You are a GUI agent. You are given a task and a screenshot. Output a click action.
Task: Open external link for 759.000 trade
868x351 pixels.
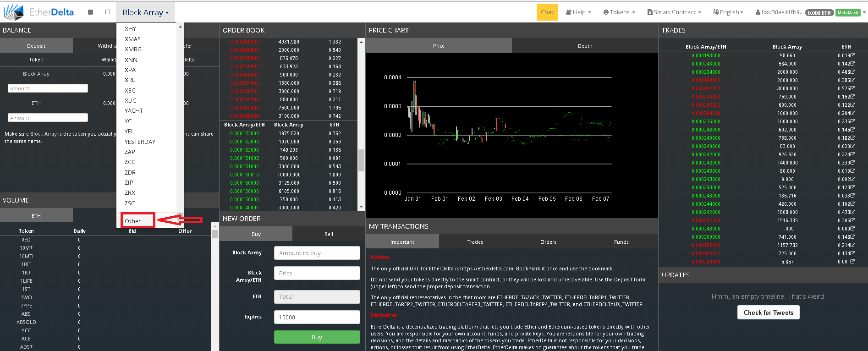pyautogui.click(x=853, y=97)
